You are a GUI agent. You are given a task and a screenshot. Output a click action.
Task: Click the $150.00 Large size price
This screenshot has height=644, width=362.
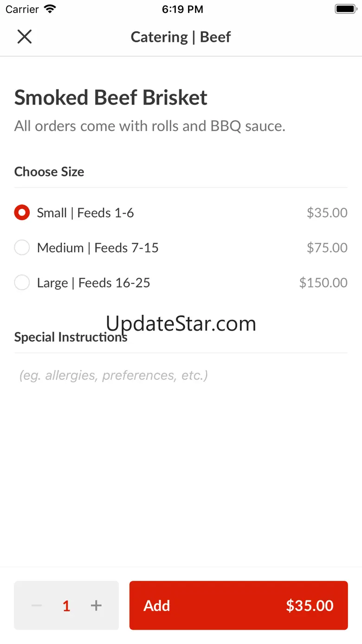coord(323,282)
